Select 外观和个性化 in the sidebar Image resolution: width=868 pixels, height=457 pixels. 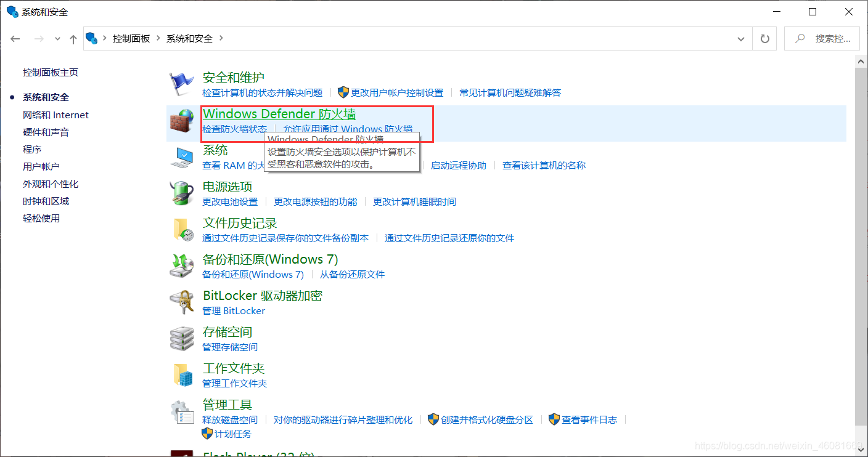pos(51,184)
